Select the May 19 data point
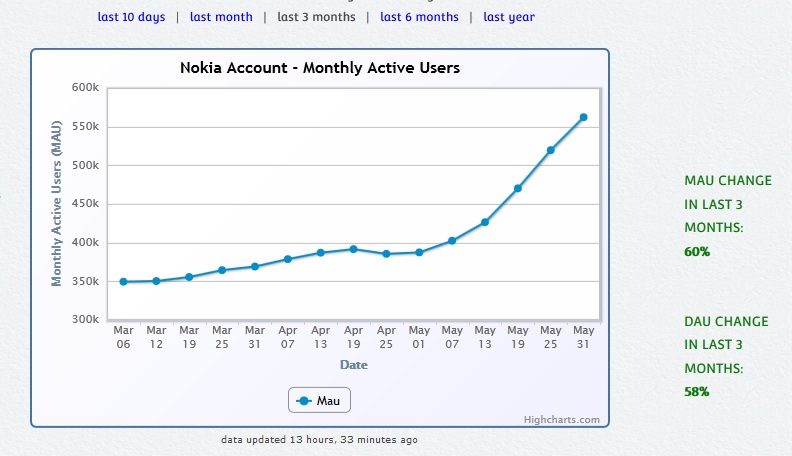This screenshot has width=792, height=456. [x=518, y=188]
